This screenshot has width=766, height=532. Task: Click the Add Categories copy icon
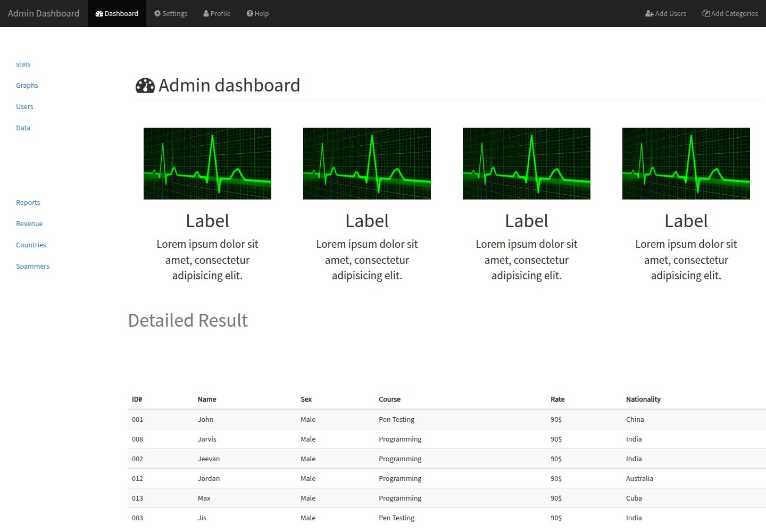(x=706, y=13)
